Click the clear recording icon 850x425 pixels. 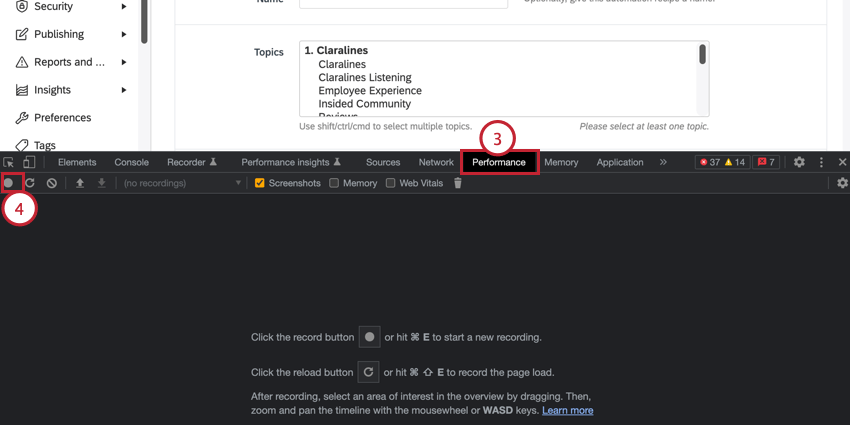(51, 183)
